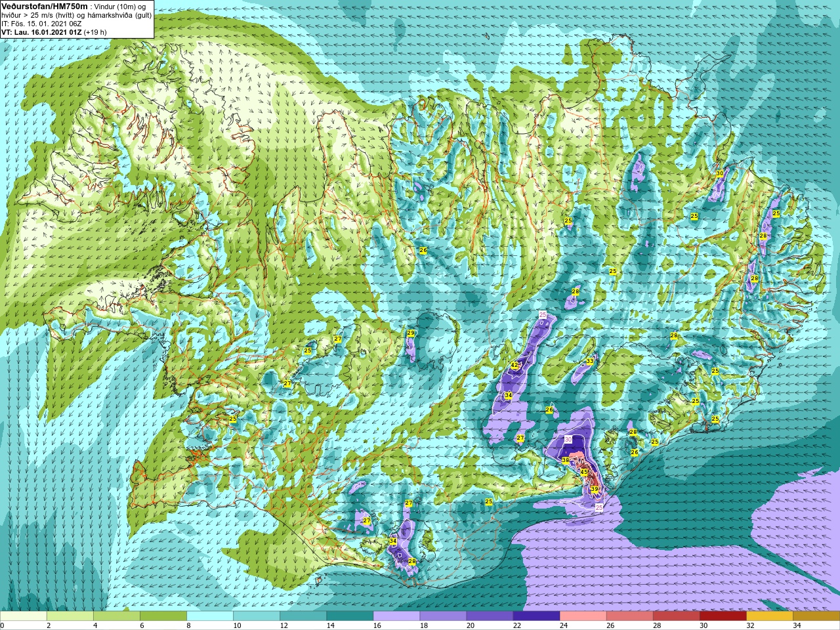Click the yellow 30 gust label
Screen dimensions: 840x630
coord(720,173)
